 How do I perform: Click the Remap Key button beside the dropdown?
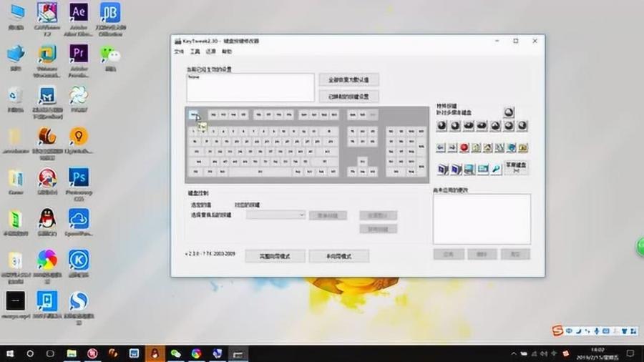(328, 215)
